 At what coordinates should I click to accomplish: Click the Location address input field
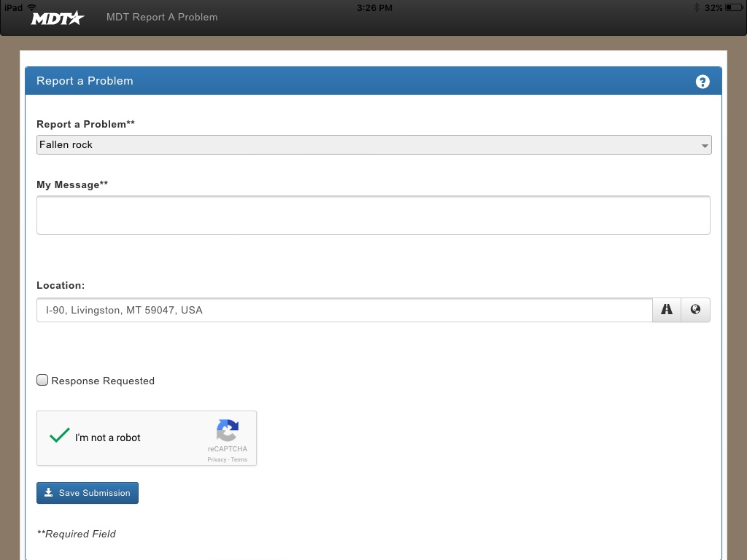pyautogui.click(x=344, y=310)
